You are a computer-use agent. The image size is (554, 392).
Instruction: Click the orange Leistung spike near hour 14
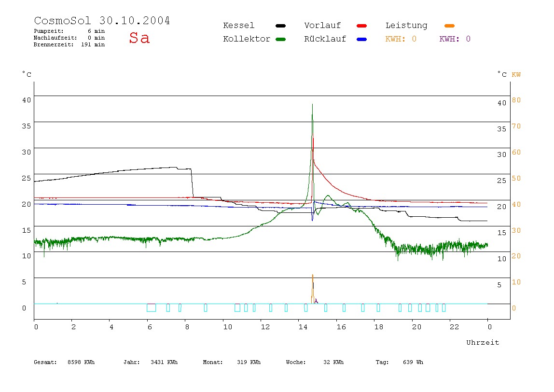pyautogui.click(x=312, y=288)
